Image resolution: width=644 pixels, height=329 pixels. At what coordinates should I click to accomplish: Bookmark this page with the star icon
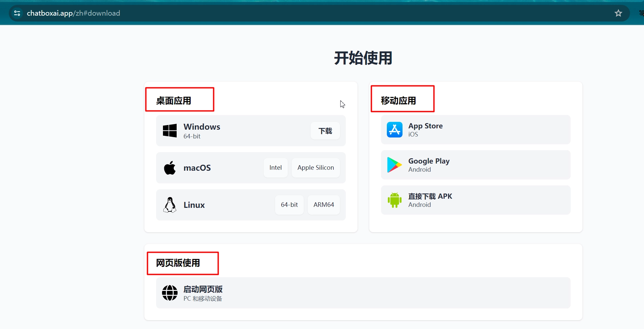pyautogui.click(x=618, y=13)
